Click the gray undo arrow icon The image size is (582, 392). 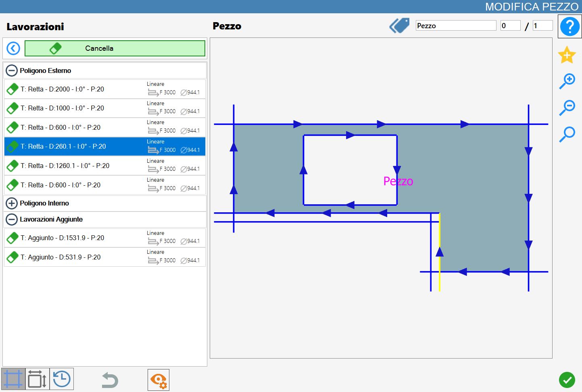coord(110,380)
